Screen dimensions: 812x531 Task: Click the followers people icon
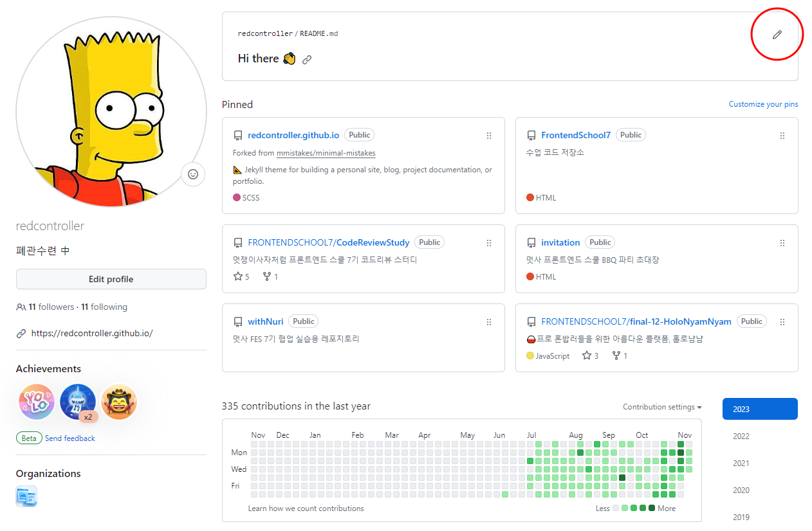click(x=21, y=307)
